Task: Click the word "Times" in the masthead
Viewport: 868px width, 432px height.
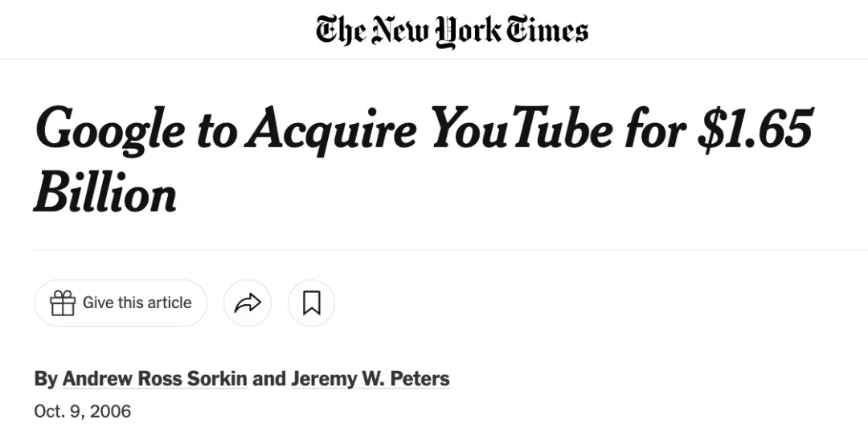Action: pyautogui.click(x=547, y=31)
